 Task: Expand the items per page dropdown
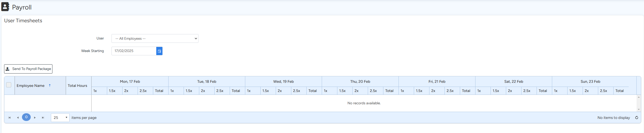(x=66, y=118)
